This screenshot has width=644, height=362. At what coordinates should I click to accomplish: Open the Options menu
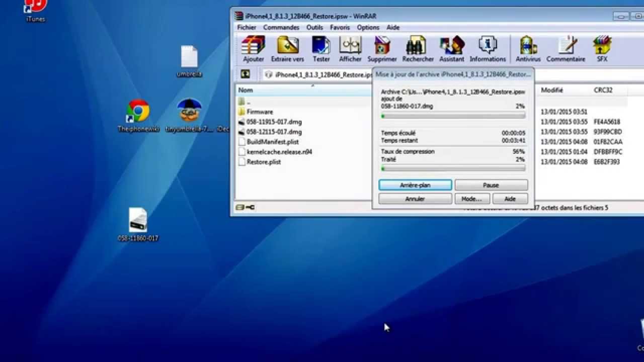point(368,28)
